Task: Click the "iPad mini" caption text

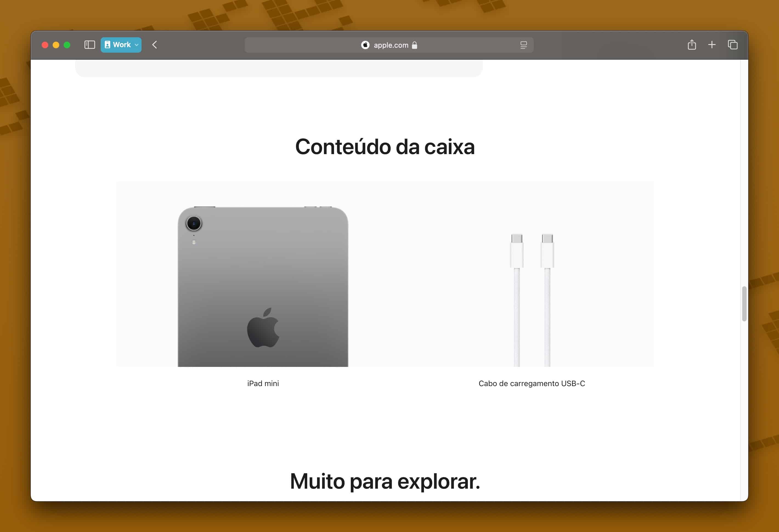Action: [263, 384]
